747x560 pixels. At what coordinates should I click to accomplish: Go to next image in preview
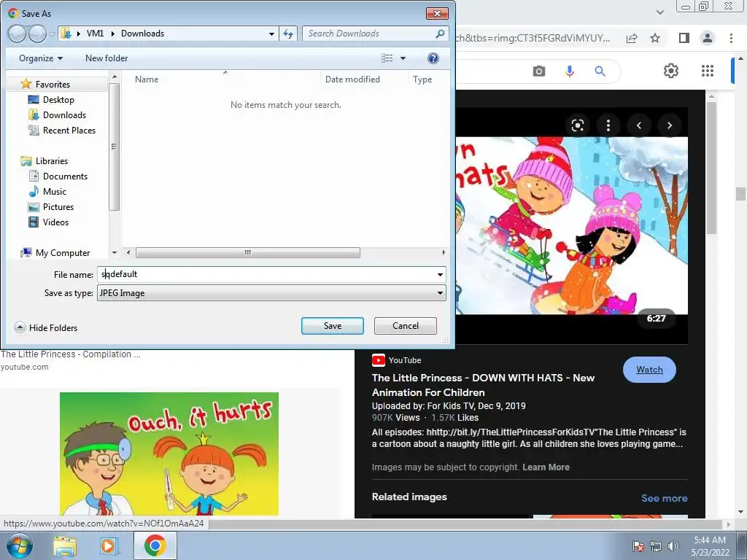(670, 125)
